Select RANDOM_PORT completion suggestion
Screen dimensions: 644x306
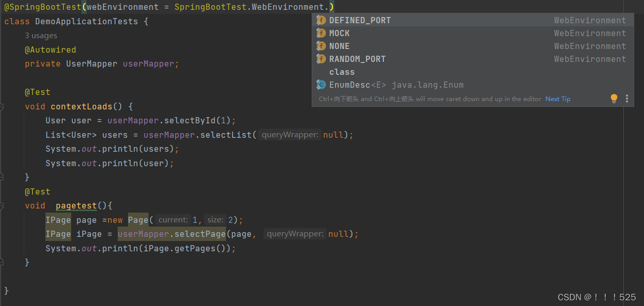[x=473, y=59]
